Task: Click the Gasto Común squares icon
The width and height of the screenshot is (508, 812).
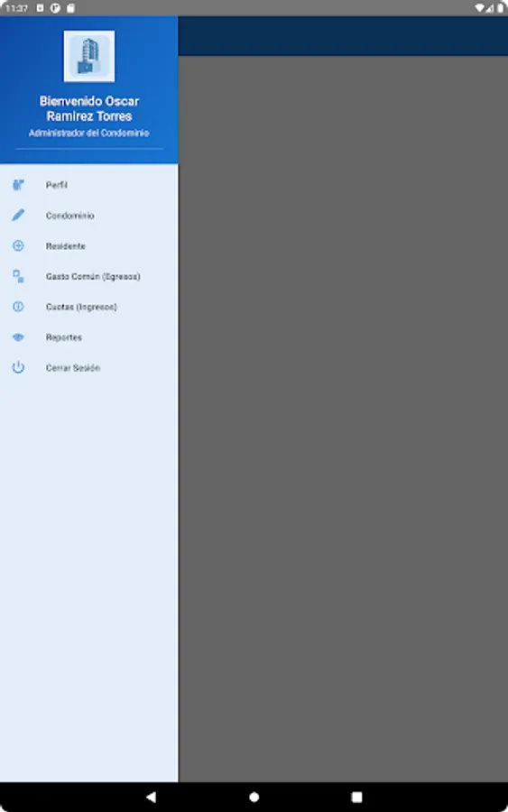Action: pos(18,276)
